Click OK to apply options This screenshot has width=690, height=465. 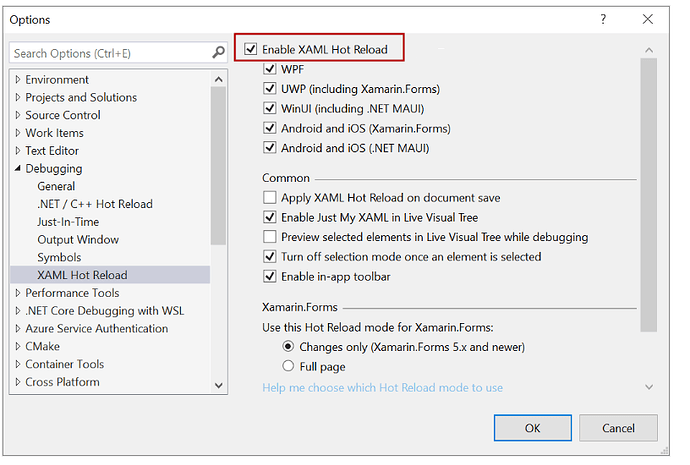point(532,428)
